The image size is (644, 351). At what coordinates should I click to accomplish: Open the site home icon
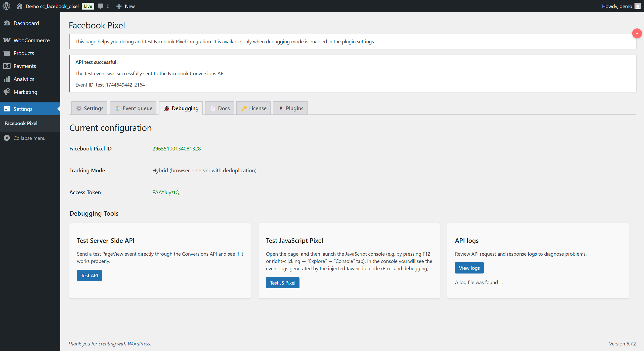[20, 6]
